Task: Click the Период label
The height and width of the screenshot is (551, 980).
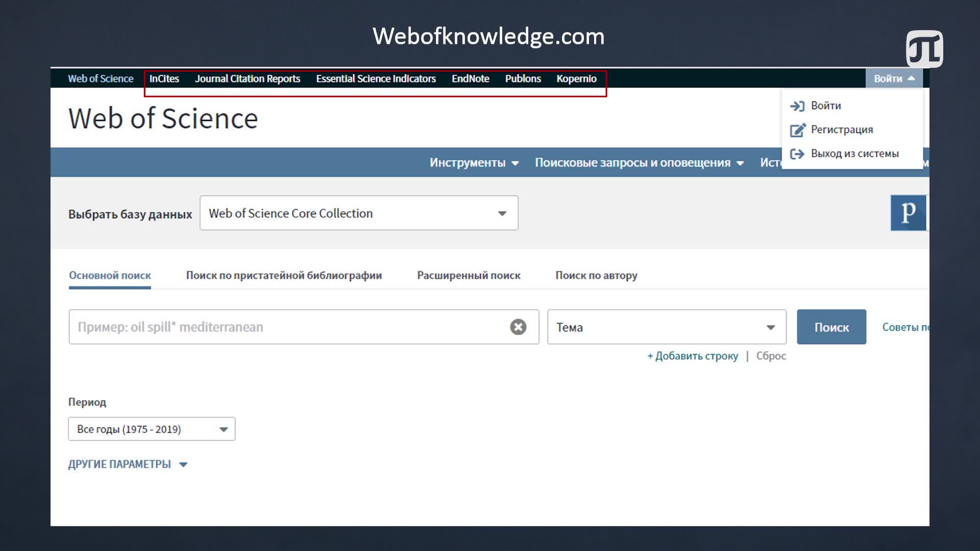Action: click(x=87, y=402)
